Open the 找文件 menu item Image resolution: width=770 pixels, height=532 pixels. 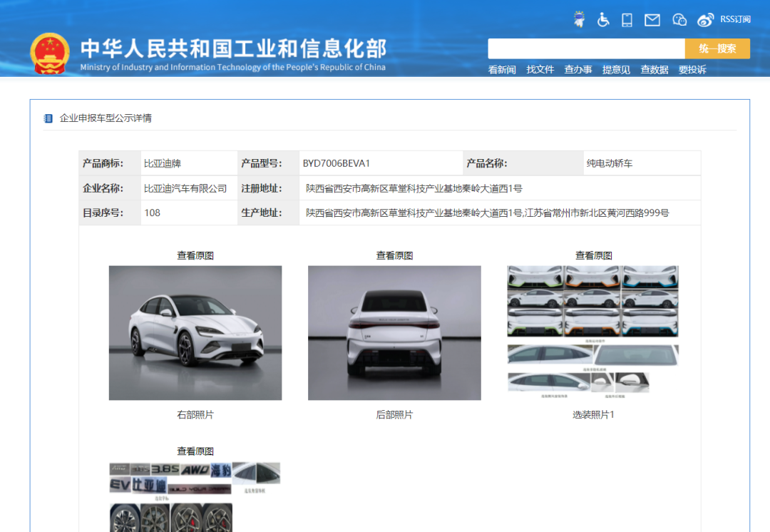[x=540, y=70]
